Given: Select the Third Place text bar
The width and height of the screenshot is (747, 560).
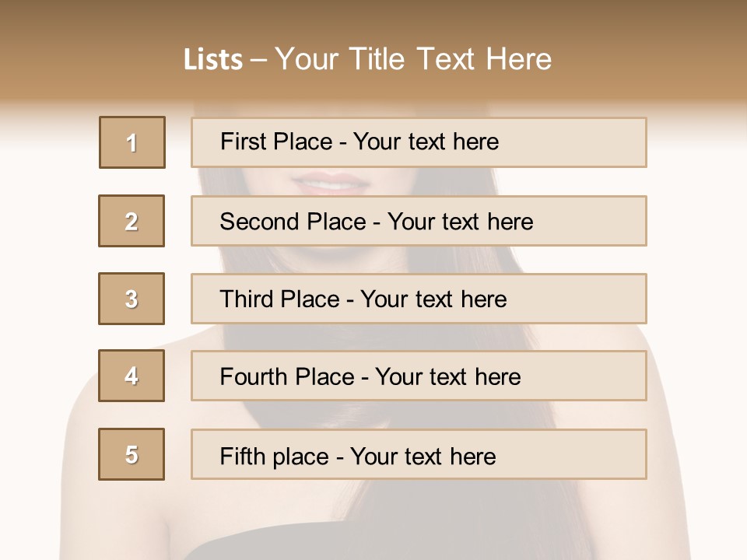Looking at the screenshot, I should [419, 299].
